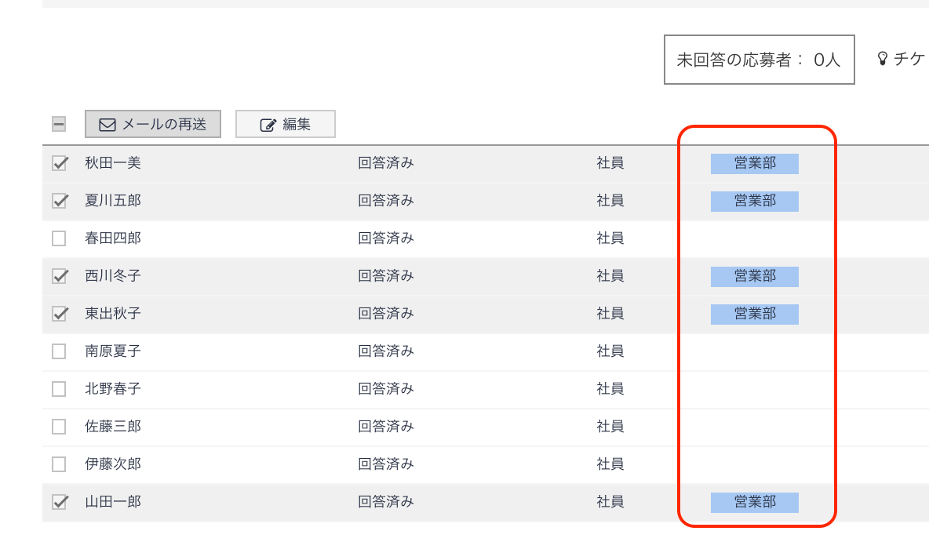Click the 営業部 tag in 山田一郎's row
This screenshot has width=929, height=560.
[754, 502]
